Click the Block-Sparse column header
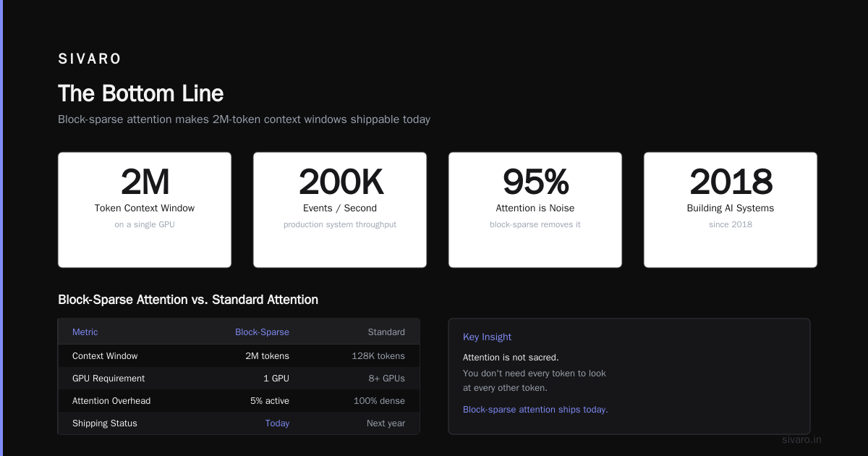Screen dimensions: 868x456 [x=262, y=332]
